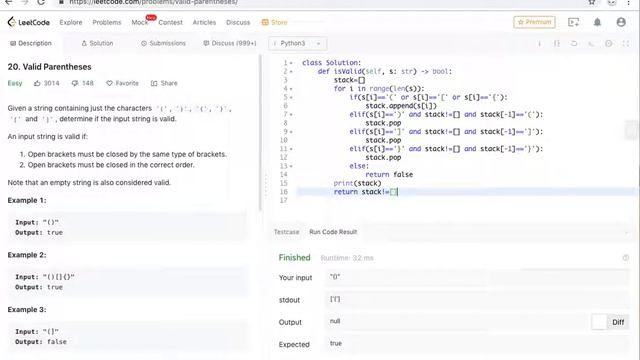Image resolution: width=640 pixels, height=360 pixels.
Task: Click the Premium button
Action: tap(534, 22)
